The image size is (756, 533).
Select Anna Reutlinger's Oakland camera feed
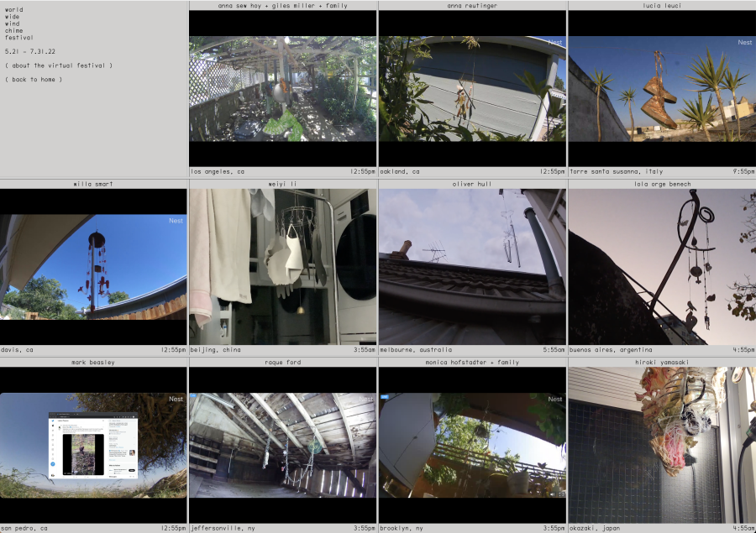(x=472, y=88)
